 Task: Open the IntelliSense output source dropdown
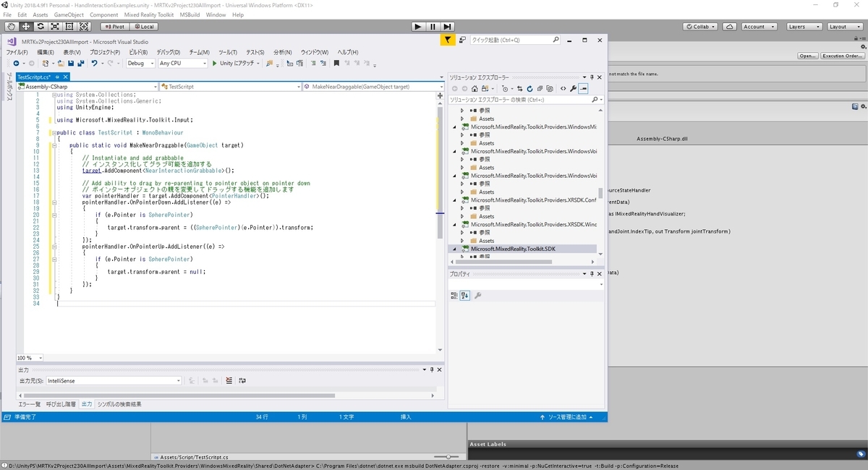[114, 380]
